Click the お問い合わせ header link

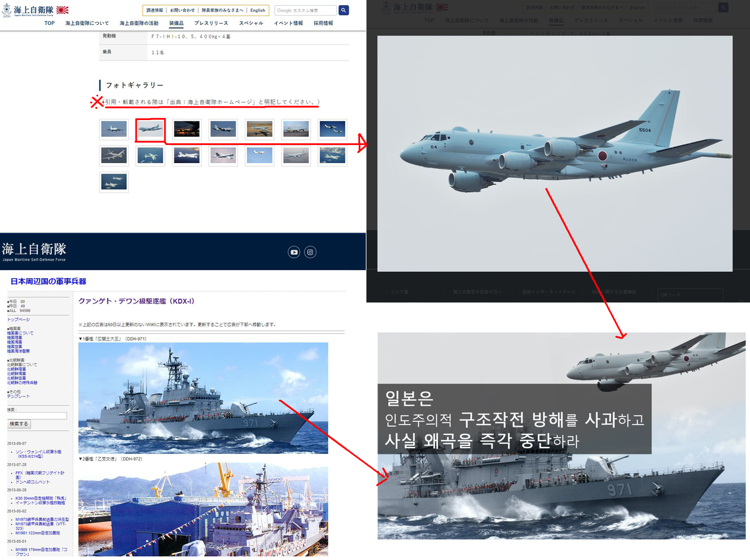click(x=182, y=11)
